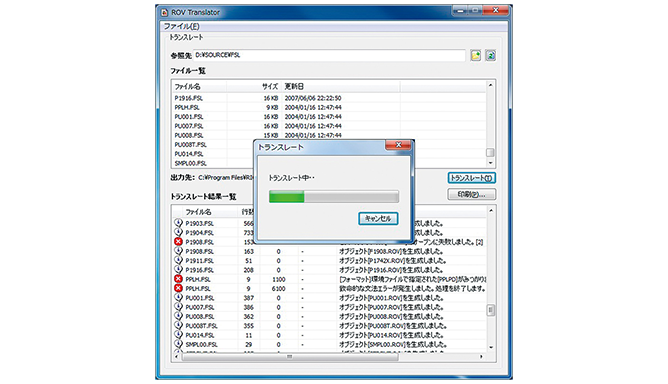
Task: Click red error icon of PPLH.FSL 6100 row
Action: (x=178, y=289)
